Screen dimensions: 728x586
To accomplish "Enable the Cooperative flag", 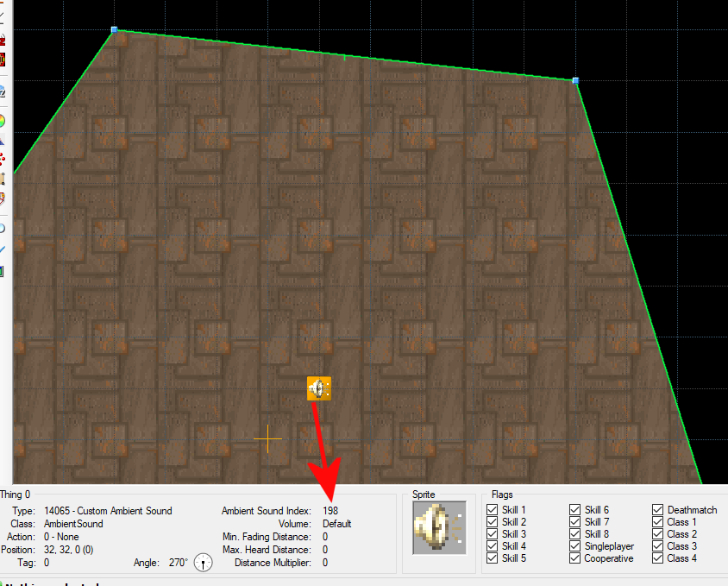I will coord(574,558).
